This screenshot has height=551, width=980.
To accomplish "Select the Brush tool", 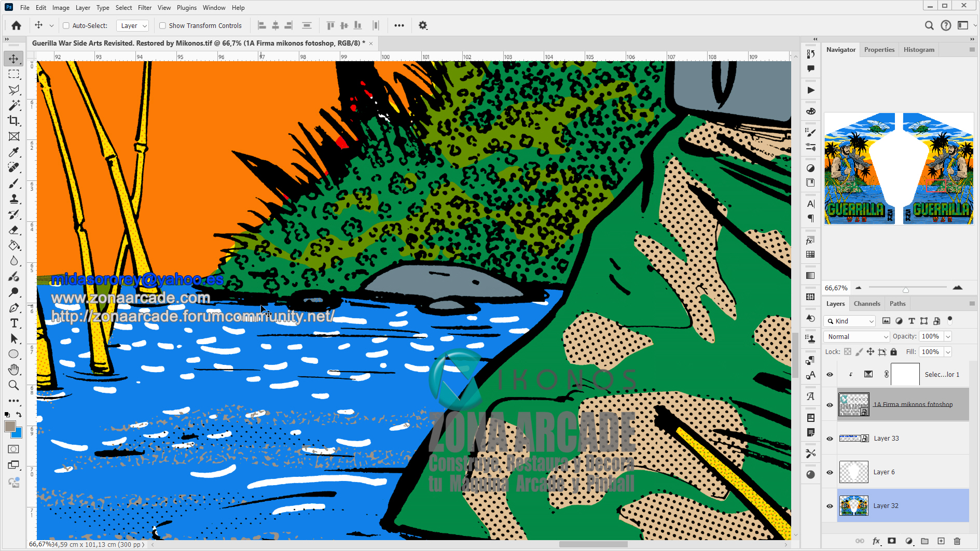I will click(14, 183).
